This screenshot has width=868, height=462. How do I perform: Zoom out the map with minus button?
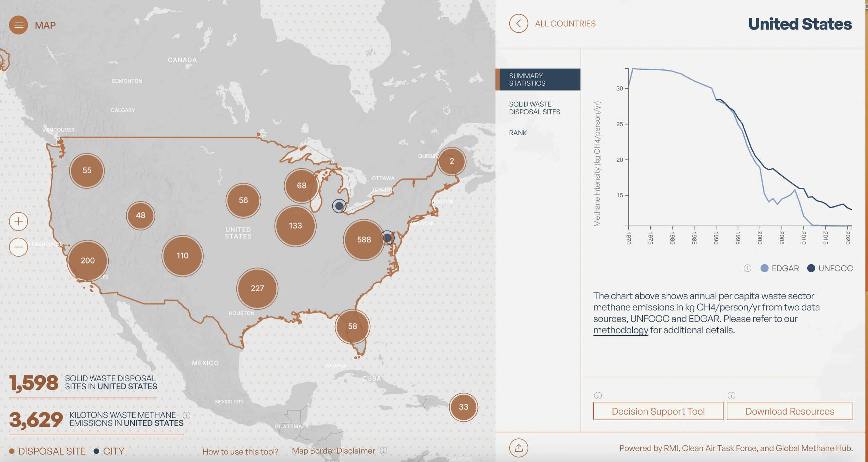click(x=18, y=247)
